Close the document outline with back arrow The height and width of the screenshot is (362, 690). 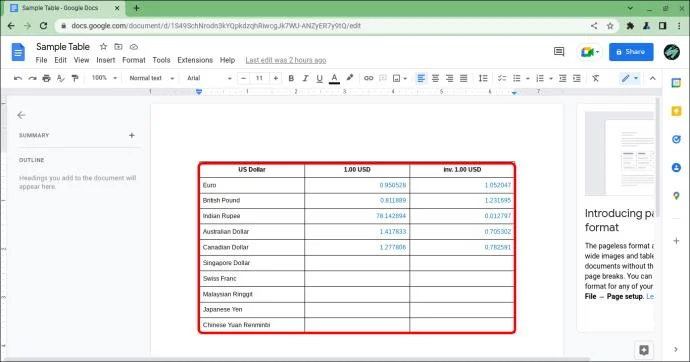21,115
